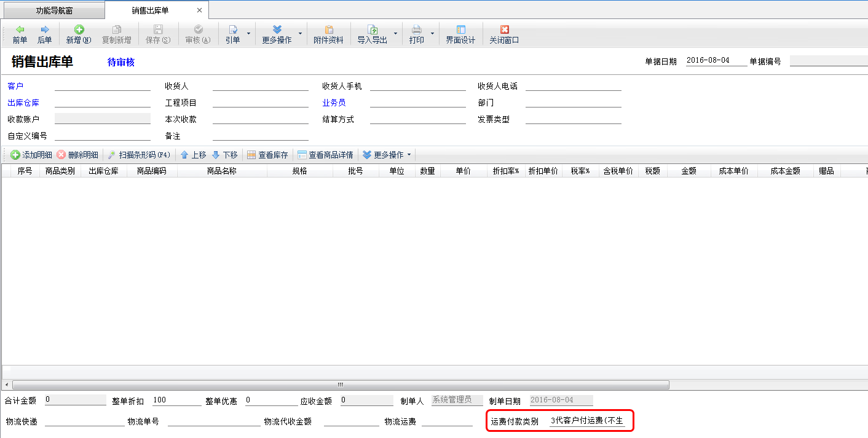
Task: Click the 业务员 link label
Action: [334, 103]
